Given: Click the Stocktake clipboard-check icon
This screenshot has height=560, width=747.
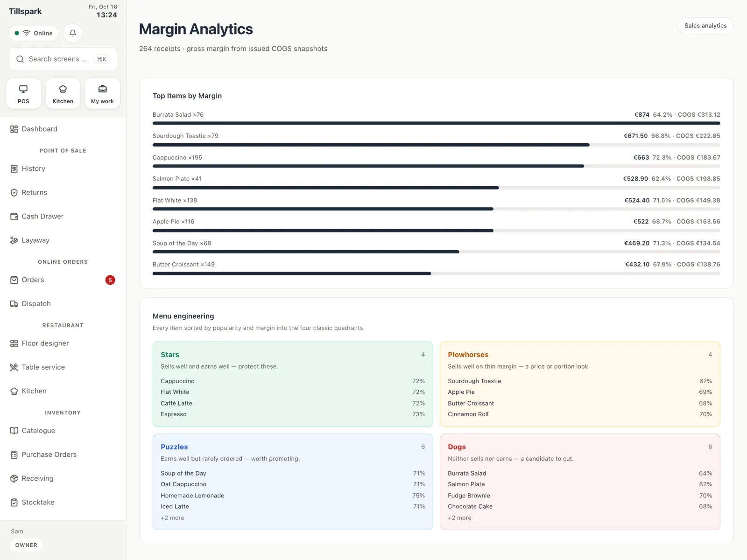Looking at the screenshot, I should [14, 503].
